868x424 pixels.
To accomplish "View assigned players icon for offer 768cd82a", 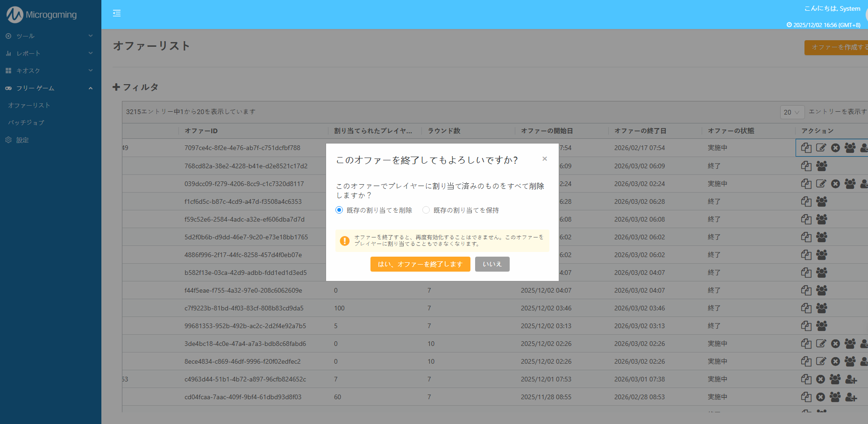I will click(x=821, y=166).
